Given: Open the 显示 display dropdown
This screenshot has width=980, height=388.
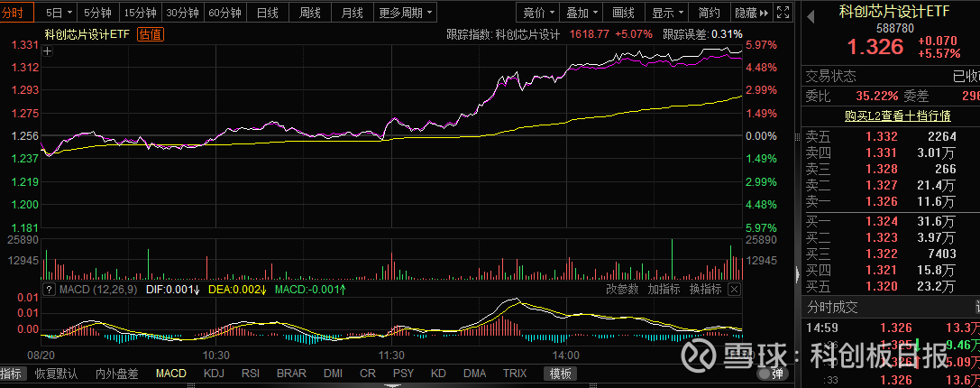Looking at the screenshot, I should 668,13.
